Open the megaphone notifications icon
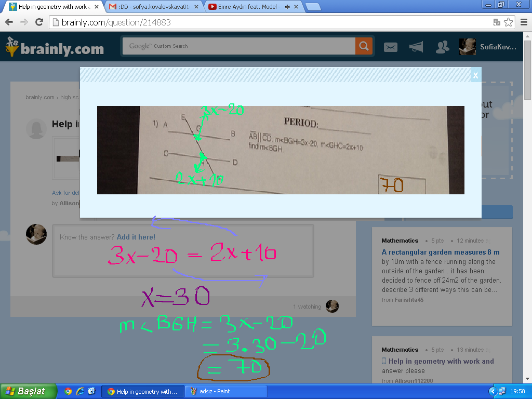This screenshot has width=532, height=399. click(416, 47)
